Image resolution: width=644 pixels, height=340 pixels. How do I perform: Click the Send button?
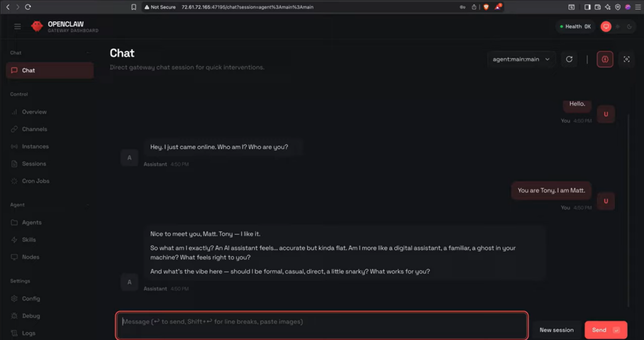click(x=605, y=330)
